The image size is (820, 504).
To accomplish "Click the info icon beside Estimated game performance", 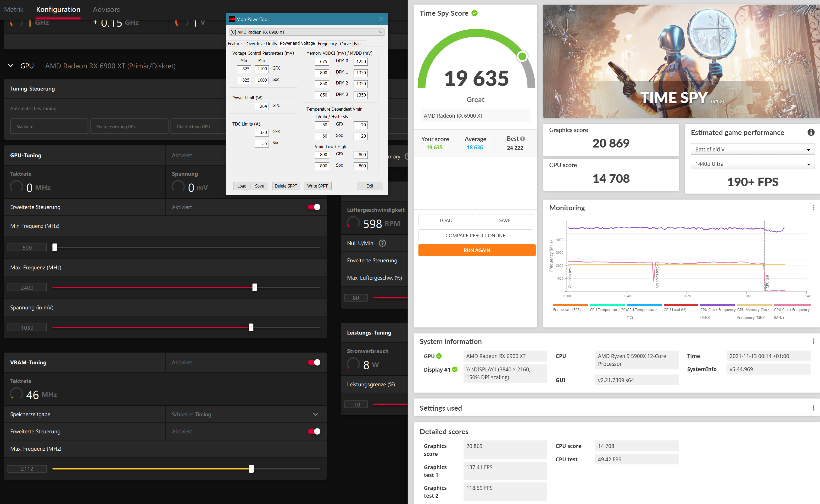I will 811,132.
